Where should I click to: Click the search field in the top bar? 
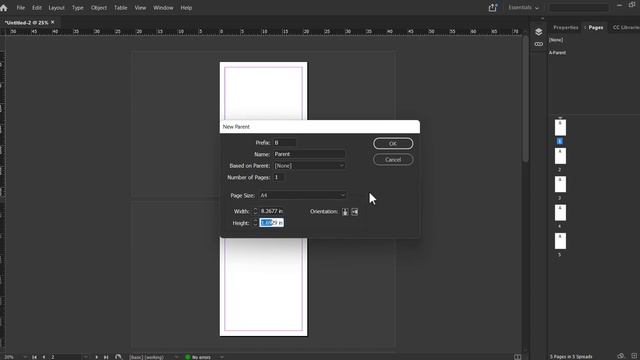pyautogui.click(x=579, y=8)
